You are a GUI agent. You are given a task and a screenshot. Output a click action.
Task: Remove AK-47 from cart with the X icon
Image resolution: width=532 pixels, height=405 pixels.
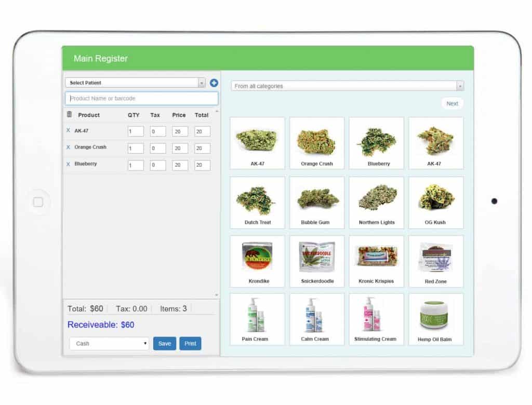pyautogui.click(x=68, y=131)
